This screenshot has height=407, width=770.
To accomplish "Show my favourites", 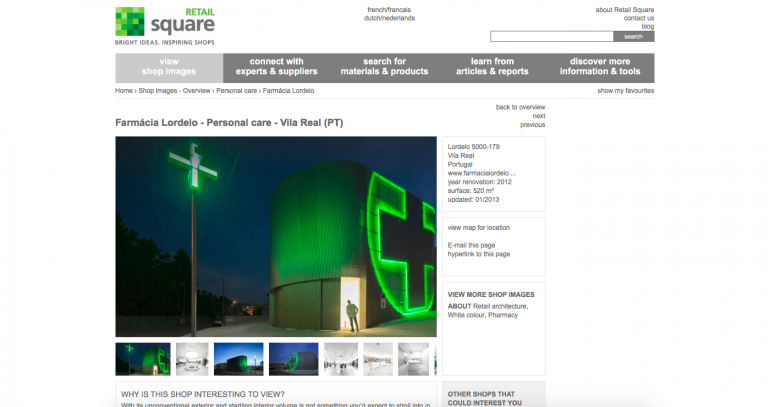I will 626,91.
